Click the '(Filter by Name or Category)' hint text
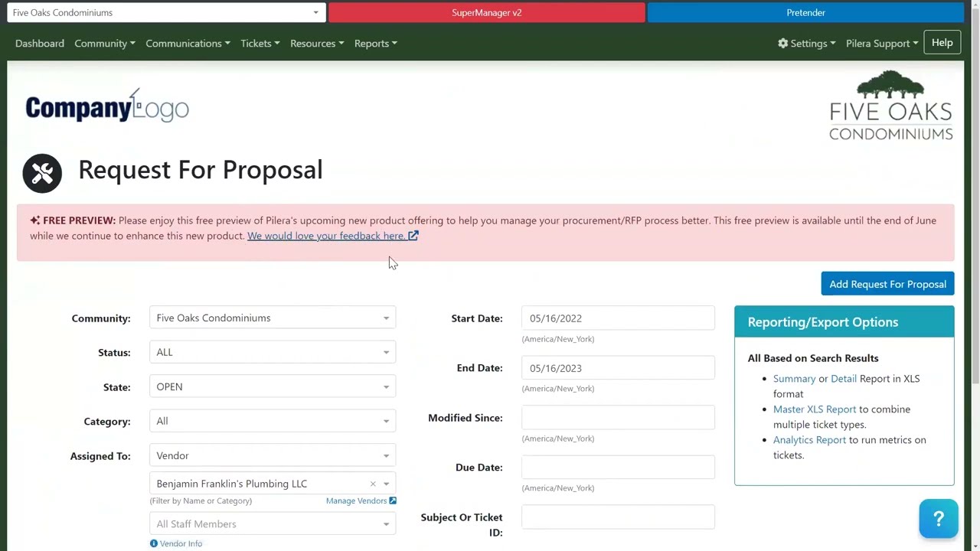The image size is (980, 551). [x=201, y=500]
